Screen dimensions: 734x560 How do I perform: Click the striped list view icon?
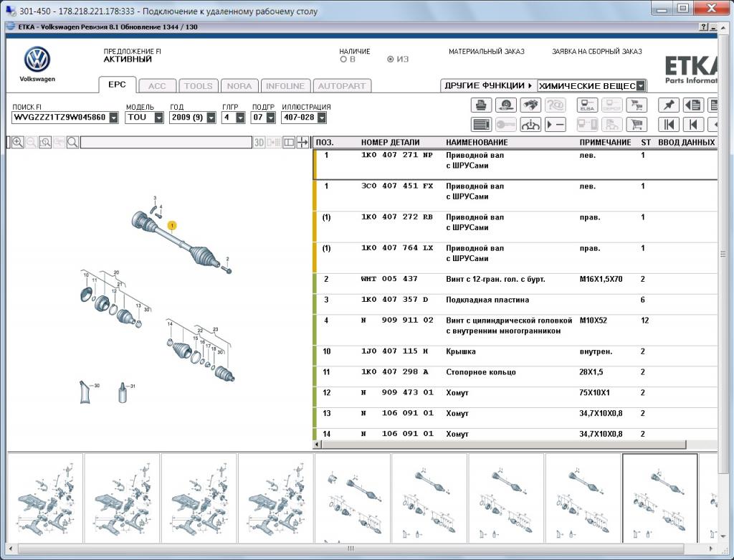click(481, 125)
